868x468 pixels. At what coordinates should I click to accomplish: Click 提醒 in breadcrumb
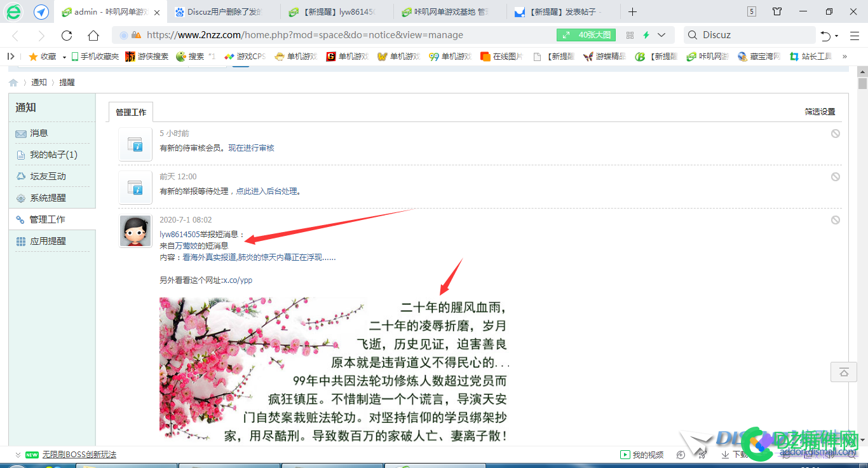pyautogui.click(x=67, y=83)
